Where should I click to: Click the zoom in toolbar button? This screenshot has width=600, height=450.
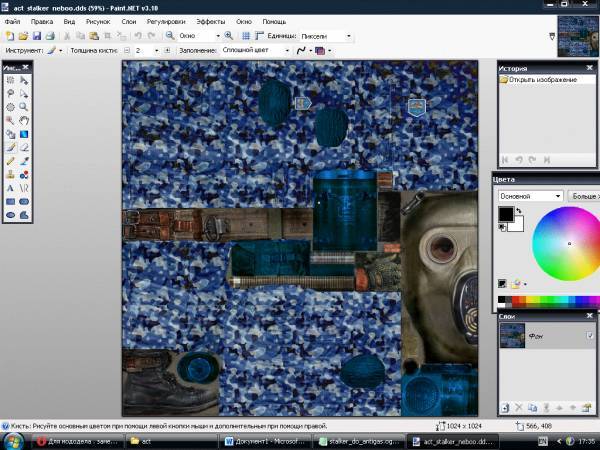(x=229, y=35)
